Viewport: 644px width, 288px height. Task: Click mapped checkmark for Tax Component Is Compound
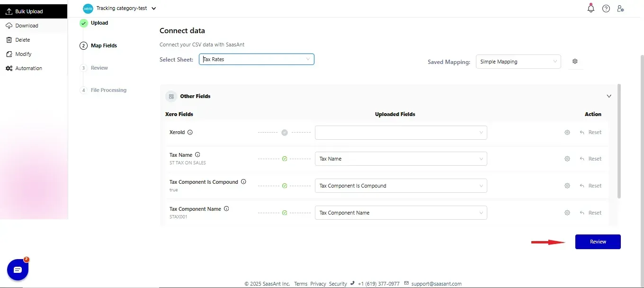(285, 186)
